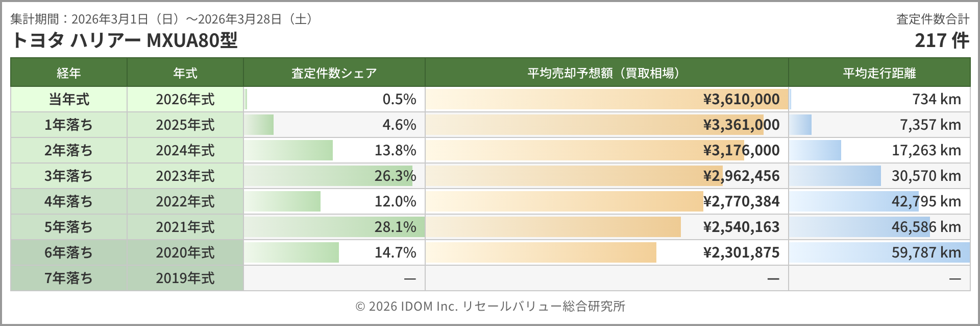Click the 13.8% share value
The width and height of the screenshot is (980, 326).
(395, 150)
